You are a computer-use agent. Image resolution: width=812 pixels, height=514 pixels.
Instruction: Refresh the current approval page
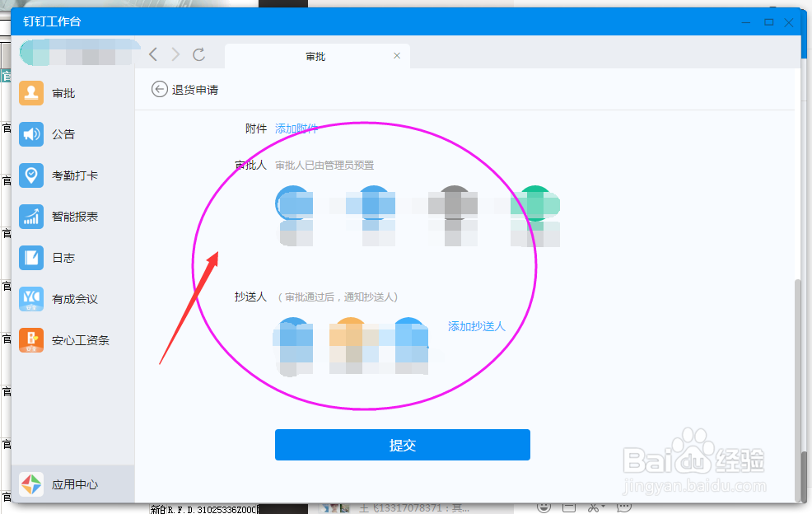[x=199, y=54]
